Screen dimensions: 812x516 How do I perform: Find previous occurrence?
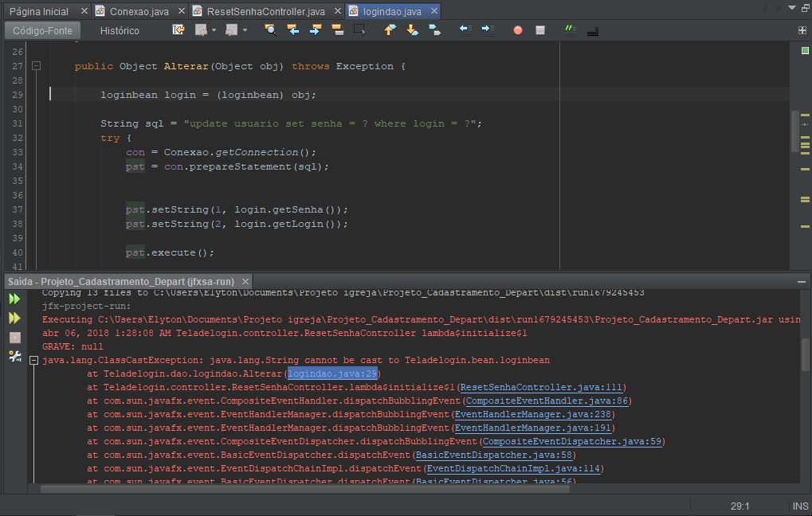click(x=293, y=30)
